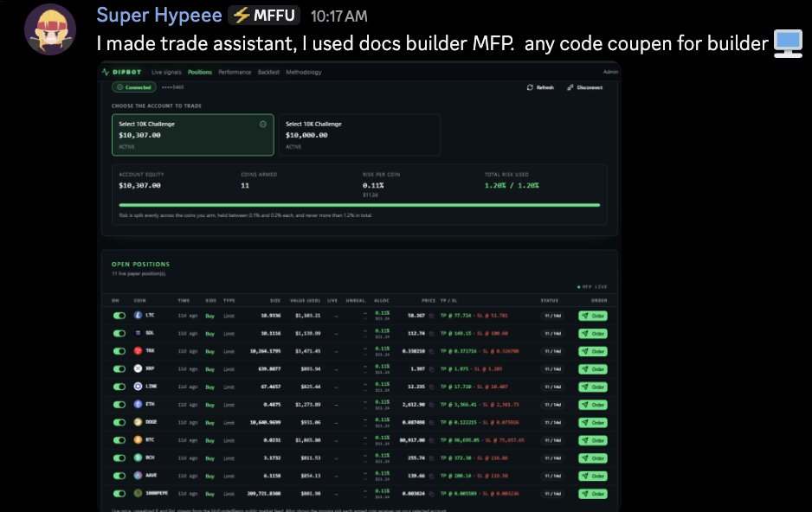Toggle the XRP position switch
Image resolution: width=812 pixels, height=512 pixels.
[x=119, y=369]
